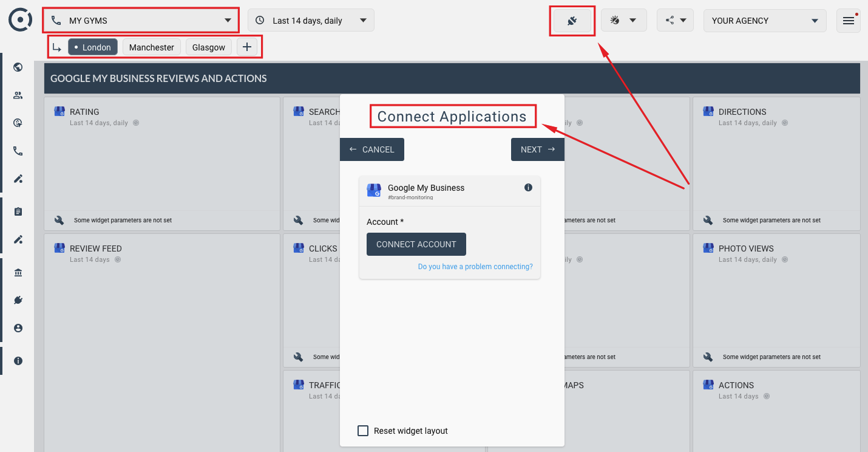
Task: Click the wrench icon in the RATING widget
Action: [x=59, y=221]
